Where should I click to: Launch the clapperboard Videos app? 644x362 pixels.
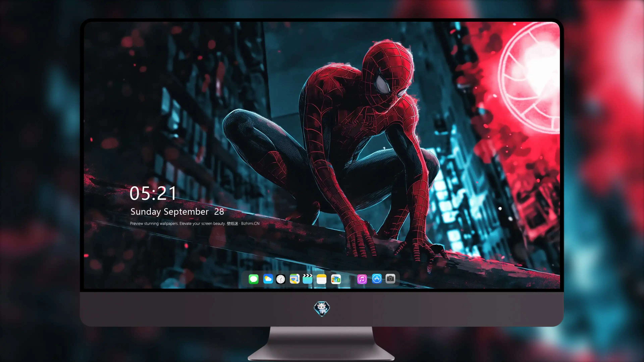(308, 279)
